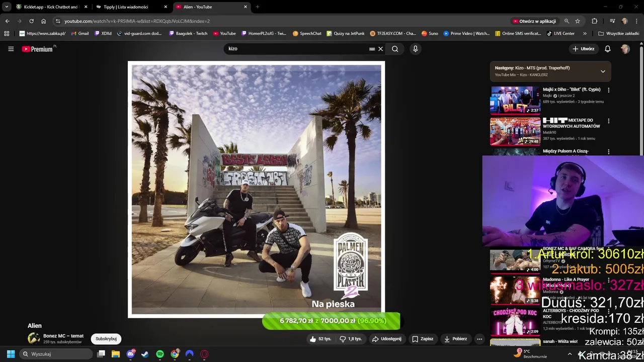Start voice search with microphone

415,49
